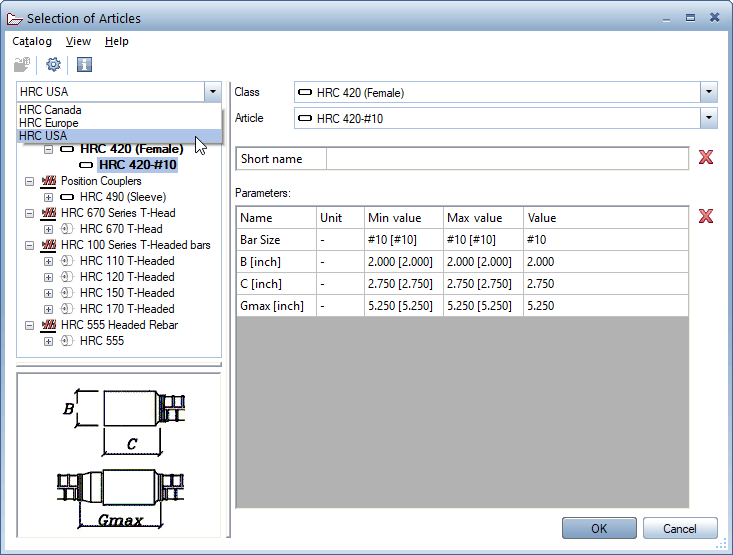Click the HRC 555 headed bar icon
Image resolution: width=733 pixels, height=555 pixels.
[x=67, y=341]
